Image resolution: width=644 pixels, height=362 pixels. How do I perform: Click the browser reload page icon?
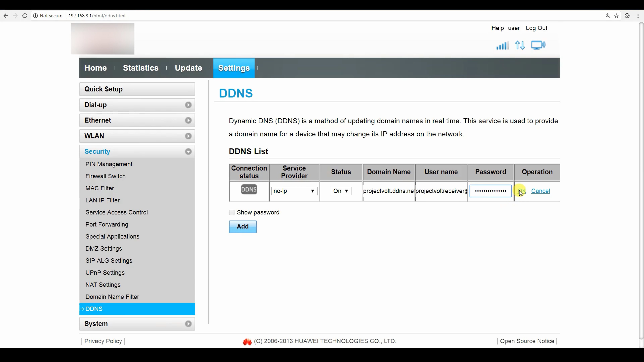(24, 16)
